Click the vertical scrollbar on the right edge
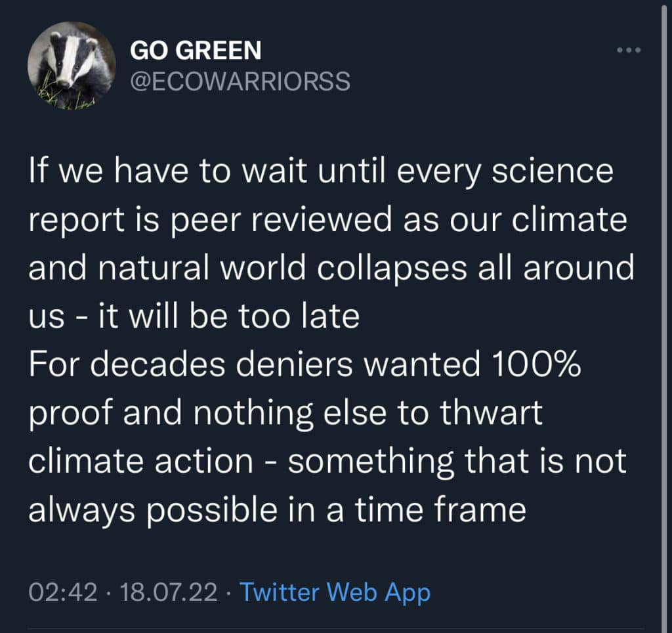 coord(664,316)
